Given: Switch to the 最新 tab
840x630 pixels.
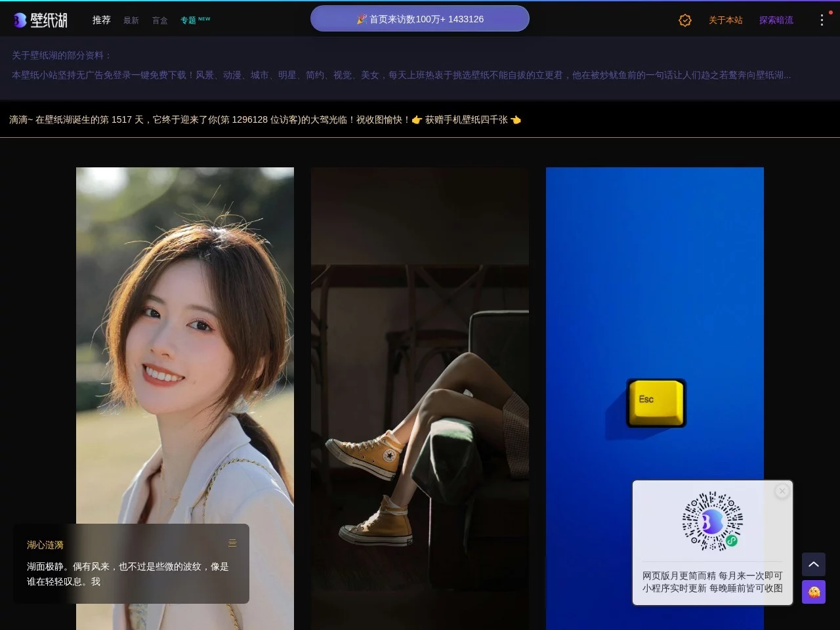Looking at the screenshot, I should coord(131,20).
